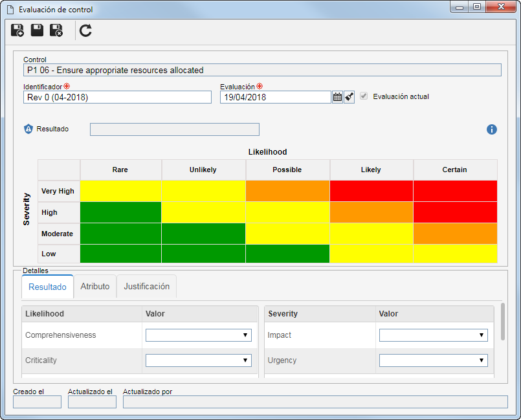Click the Certain column header
Image resolution: width=521 pixels, height=420 pixels.
455,170
